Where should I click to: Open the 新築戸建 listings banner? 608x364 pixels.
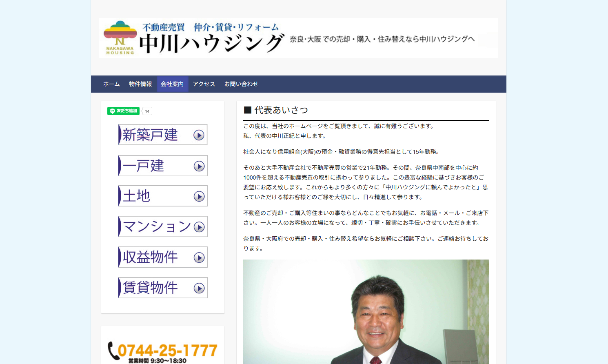[x=163, y=135]
